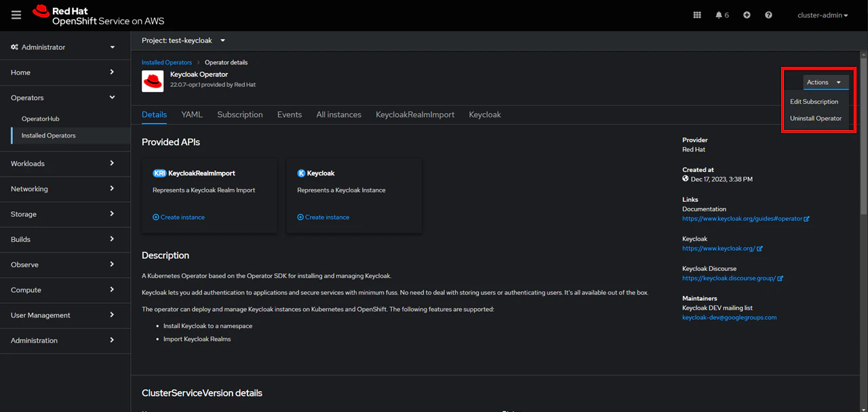Expand the Administration navigation section
Image resolution: width=868 pixels, height=412 pixels.
pos(65,341)
